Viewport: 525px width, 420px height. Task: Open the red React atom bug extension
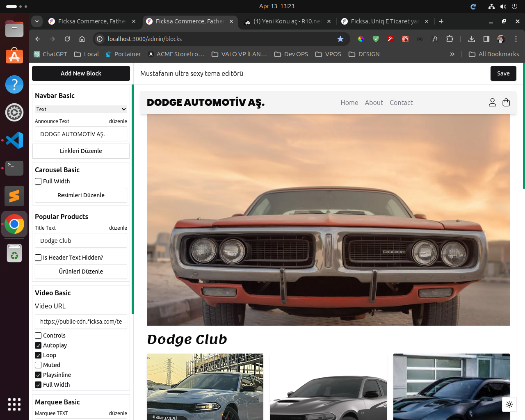pyautogui.click(x=405, y=39)
